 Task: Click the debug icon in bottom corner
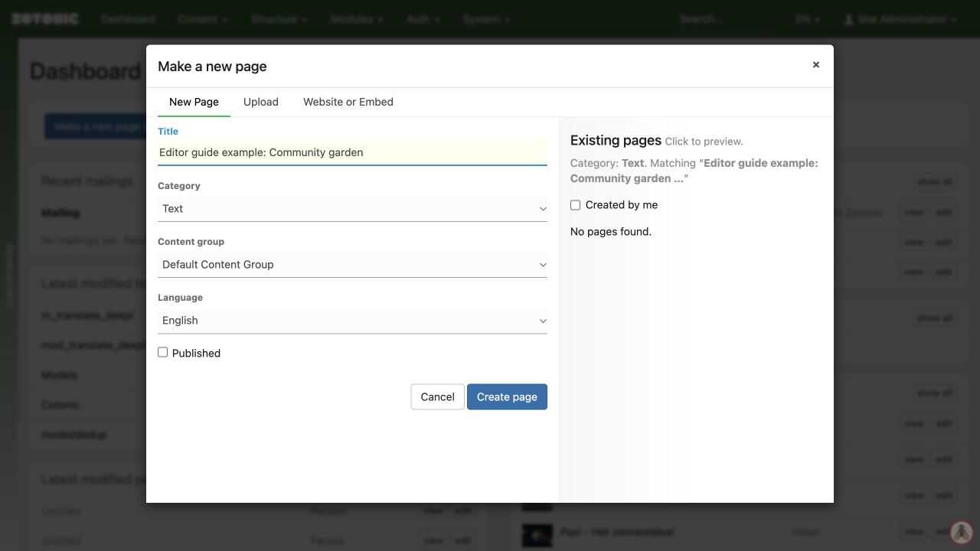pyautogui.click(x=962, y=532)
